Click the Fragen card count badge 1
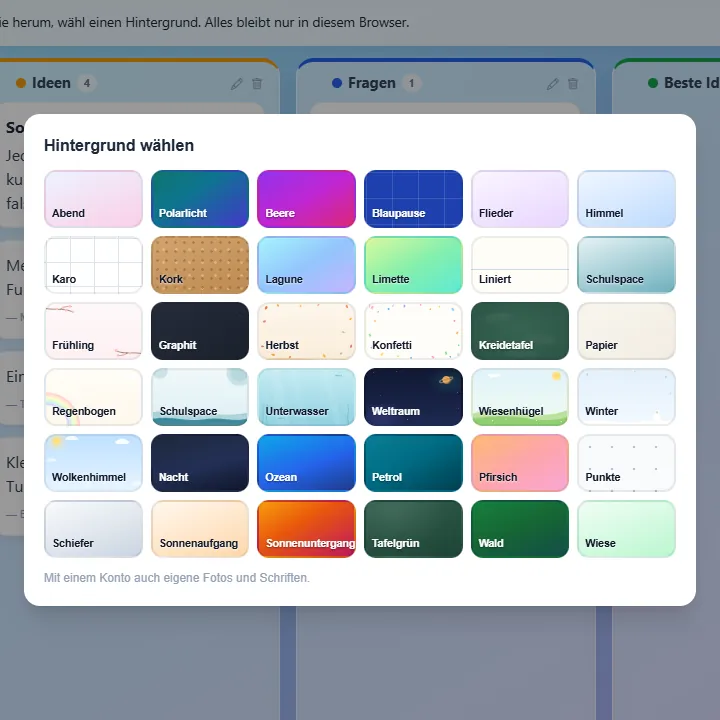 pyautogui.click(x=411, y=84)
